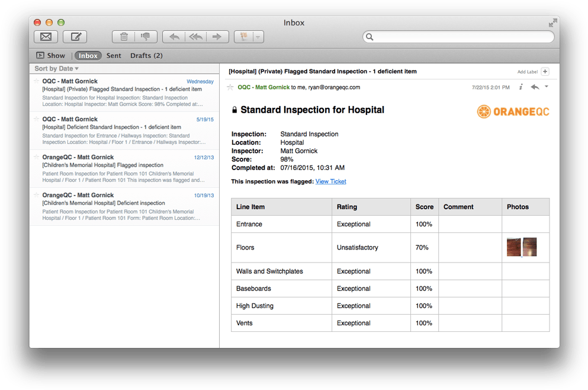This screenshot has height=390, width=588.
Task: Mark as junk with thumbs-down icon
Action: click(x=146, y=37)
